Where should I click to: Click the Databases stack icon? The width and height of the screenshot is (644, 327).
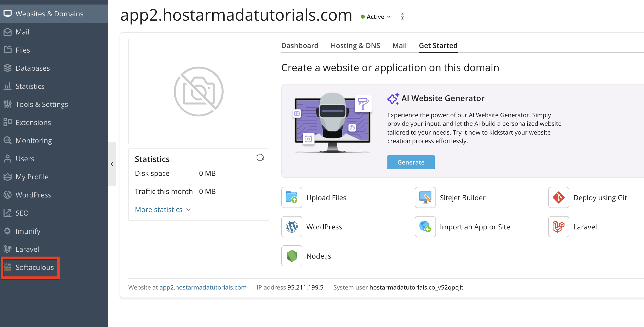pyautogui.click(x=8, y=68)
